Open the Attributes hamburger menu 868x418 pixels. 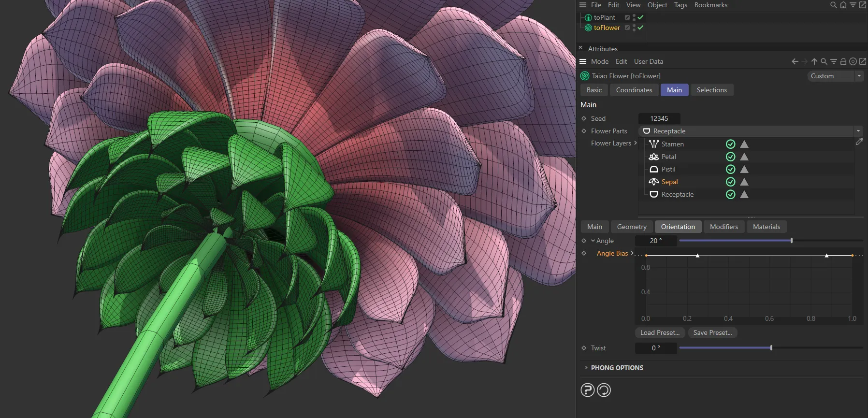[x=583, y=61]
